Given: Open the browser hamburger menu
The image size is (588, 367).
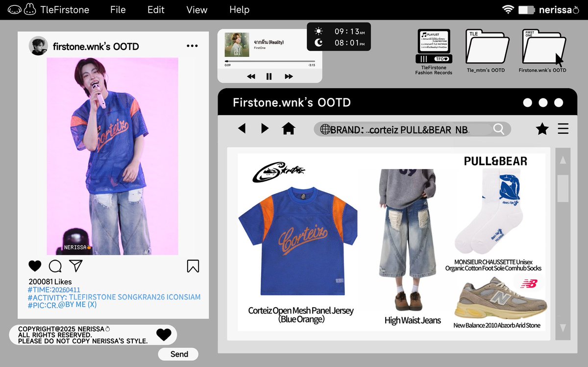Looking at the screenshot, I should tap(563, 129).
